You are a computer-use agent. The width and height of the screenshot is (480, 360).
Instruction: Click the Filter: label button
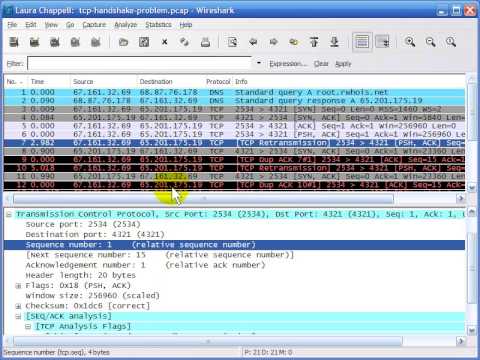pyautogui.click(x=15, y=64)
